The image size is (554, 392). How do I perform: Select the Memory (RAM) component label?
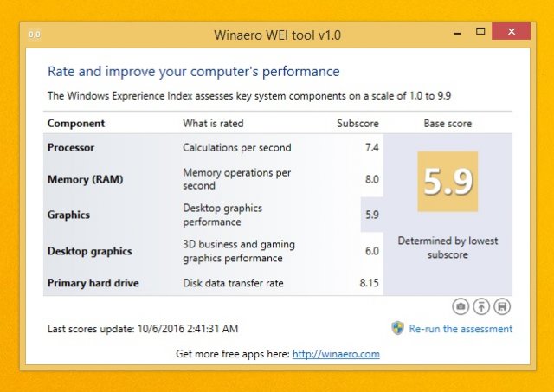(x=85, y=179)
